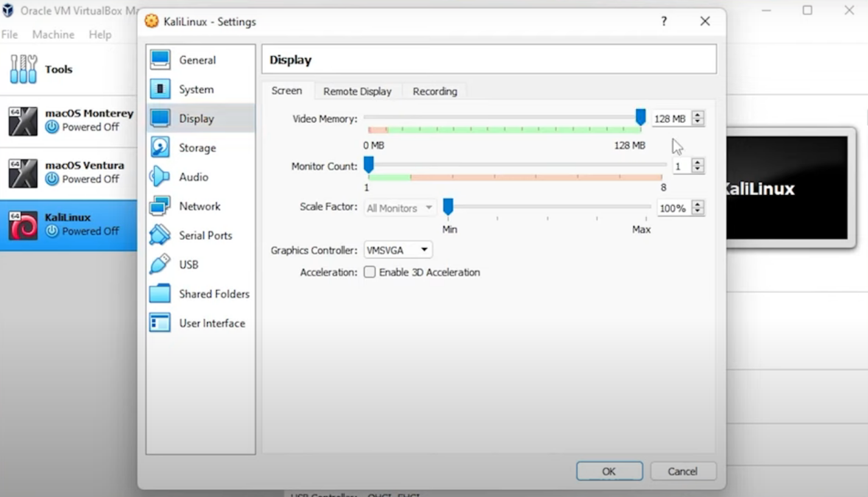Click the Video Memory 128 MB value field
Image resolution: width=868 pixels, height=497 pixels.
coord(672,119)
